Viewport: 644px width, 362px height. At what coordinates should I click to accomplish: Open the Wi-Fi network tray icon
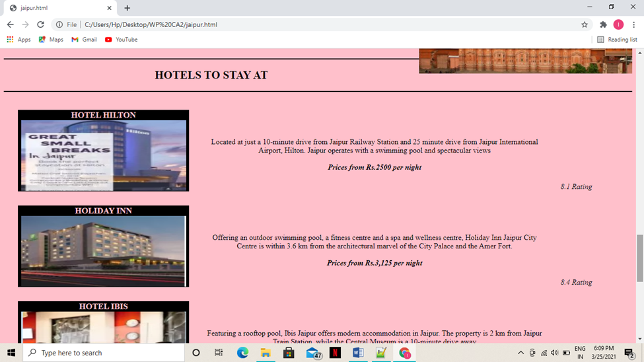point(544,353)
